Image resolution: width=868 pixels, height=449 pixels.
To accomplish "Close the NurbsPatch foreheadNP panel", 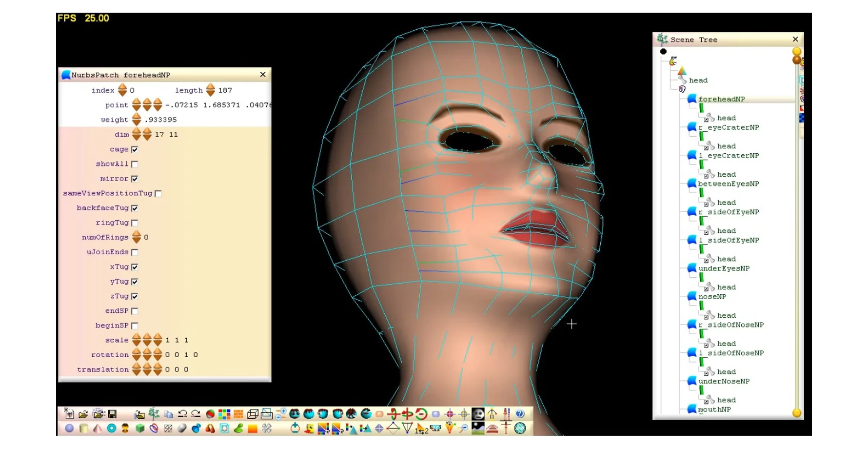I will [263, 75].
